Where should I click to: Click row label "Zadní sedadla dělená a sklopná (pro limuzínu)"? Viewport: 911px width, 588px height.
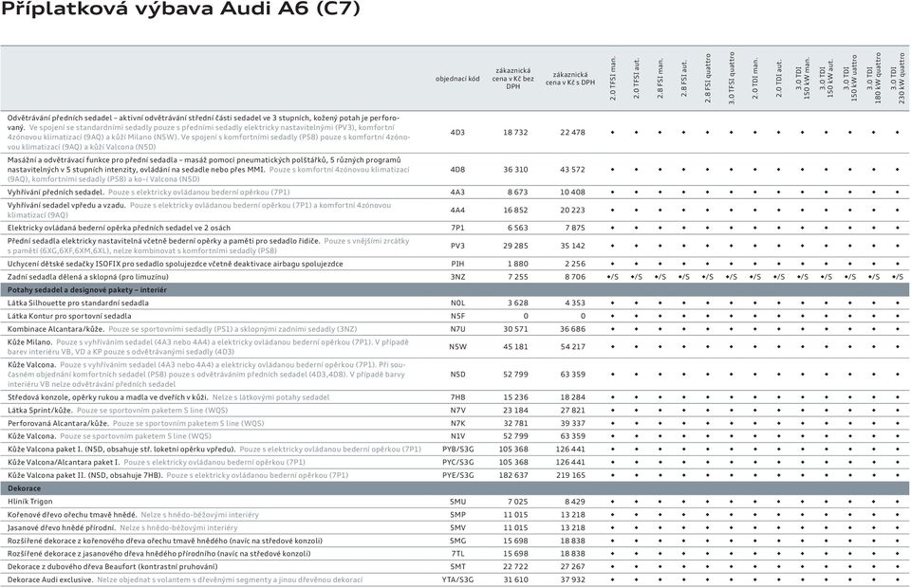click(88, 277)
